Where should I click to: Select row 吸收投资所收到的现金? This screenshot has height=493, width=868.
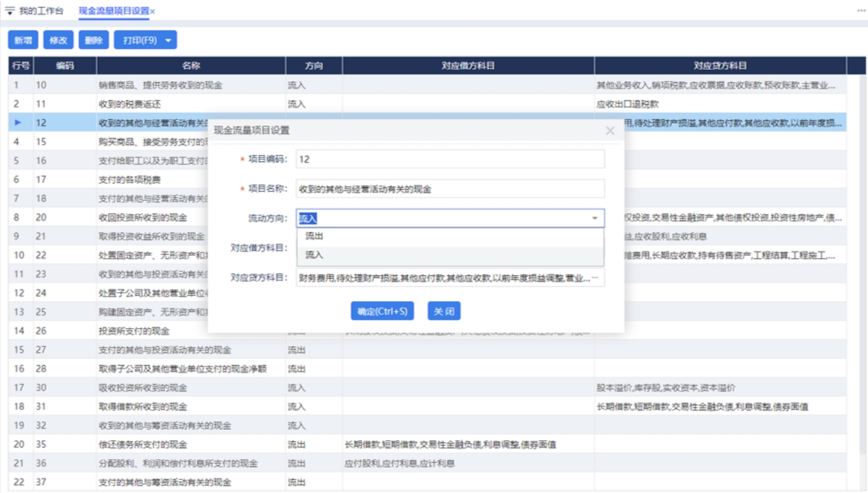pos(427,388)
